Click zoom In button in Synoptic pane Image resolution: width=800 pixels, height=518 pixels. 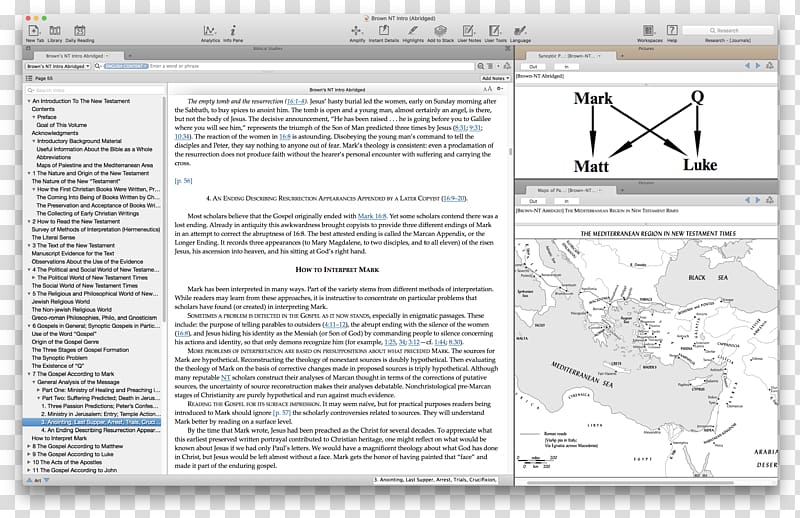[566, 67]
